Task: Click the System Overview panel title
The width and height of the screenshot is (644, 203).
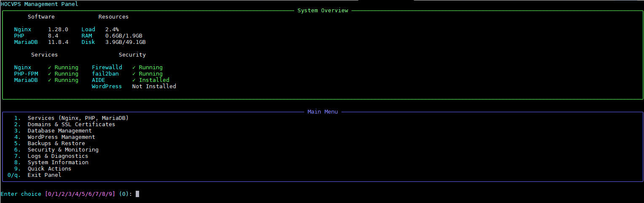Action: pyautogui.click(x=322, y=11)
